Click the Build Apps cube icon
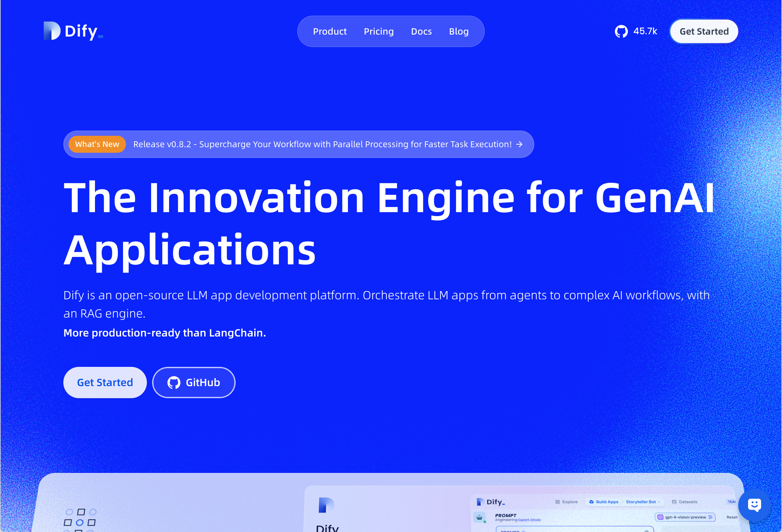The image size is (782, 532). pos(591,502)
